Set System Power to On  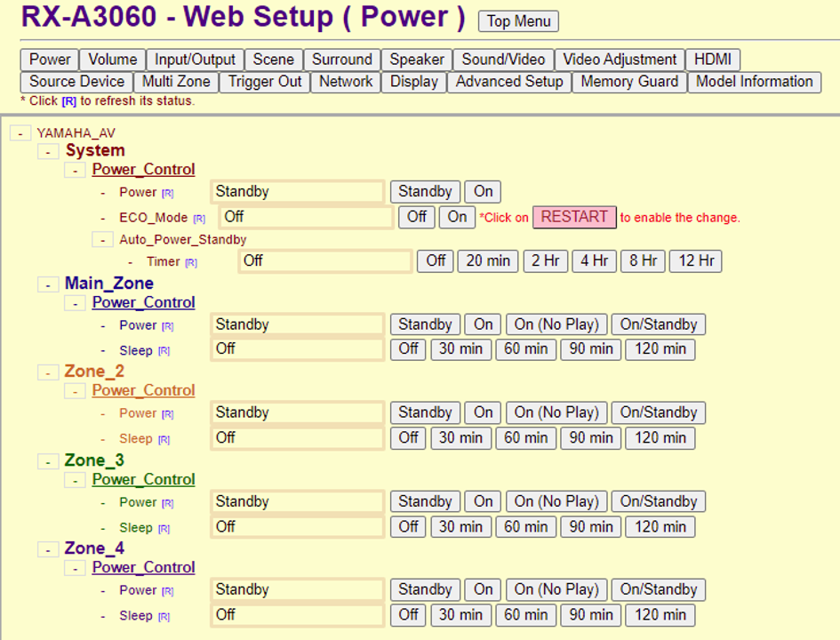point(483,191)
